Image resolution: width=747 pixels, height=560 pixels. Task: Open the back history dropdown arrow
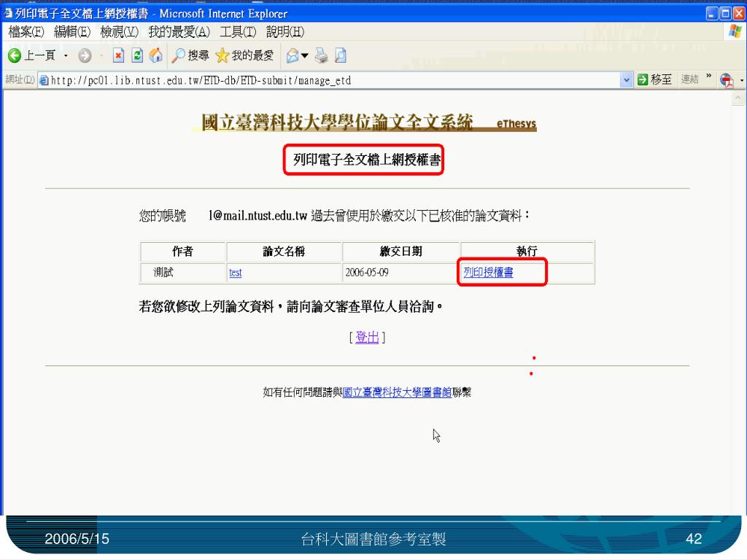(66, 55)
